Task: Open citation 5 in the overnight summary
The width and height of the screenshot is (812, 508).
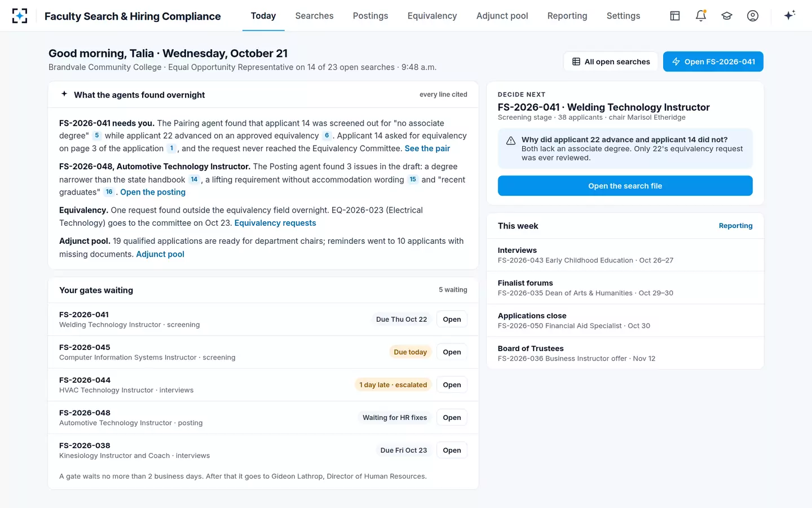Action: (97, 135)
